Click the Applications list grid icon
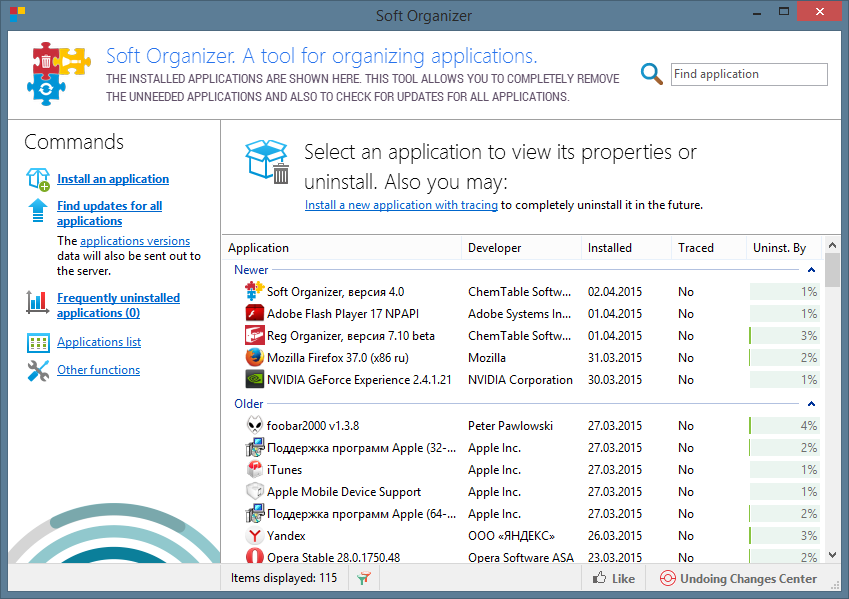The width and height of the screenshot is (849, 599). pos(38,343)
